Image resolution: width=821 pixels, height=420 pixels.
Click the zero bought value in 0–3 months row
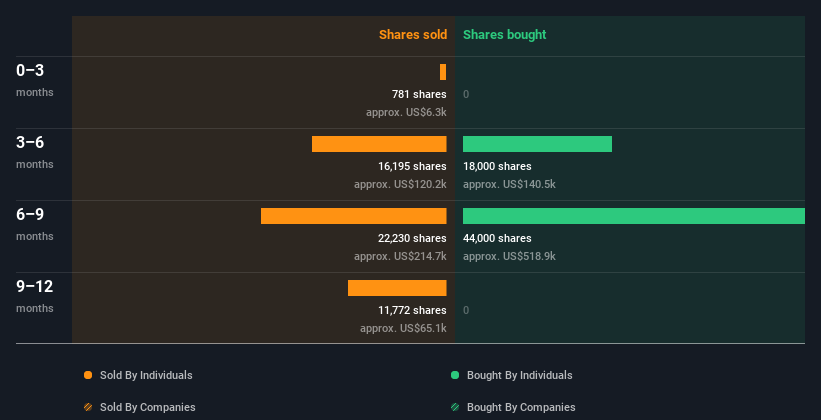(x=466, y=94)
